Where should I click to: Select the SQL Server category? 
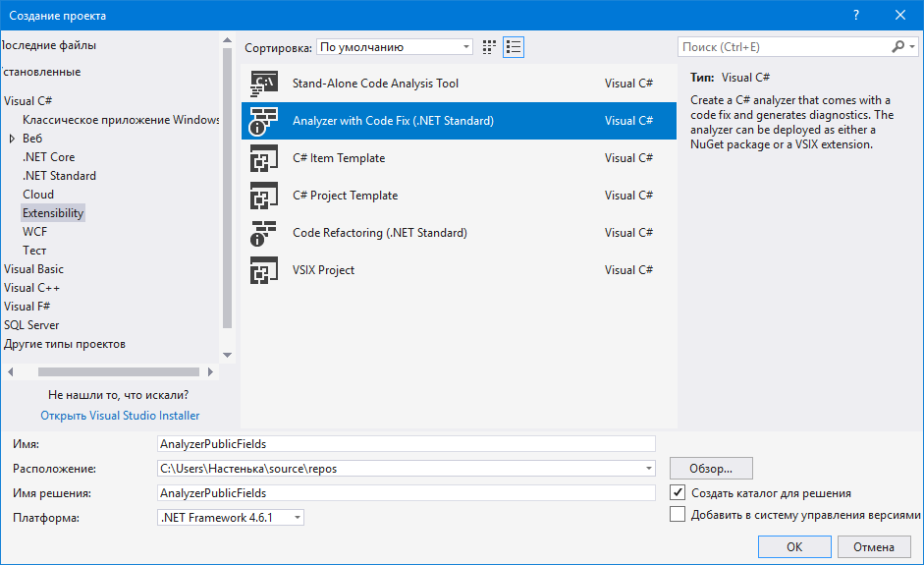31,325
